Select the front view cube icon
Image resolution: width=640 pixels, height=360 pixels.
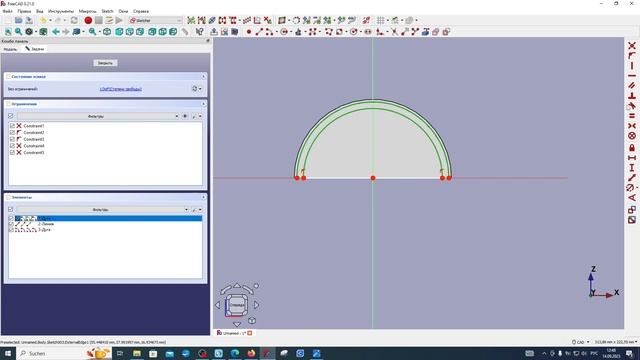(119, 31)
